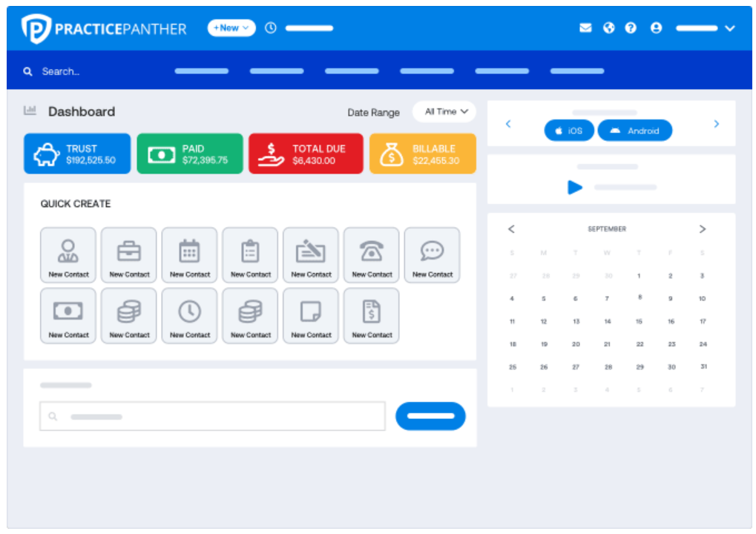The width and height of the screenshot is (756, 534).
Task: Open the mail envelope icon
Action: pos(585,28)
